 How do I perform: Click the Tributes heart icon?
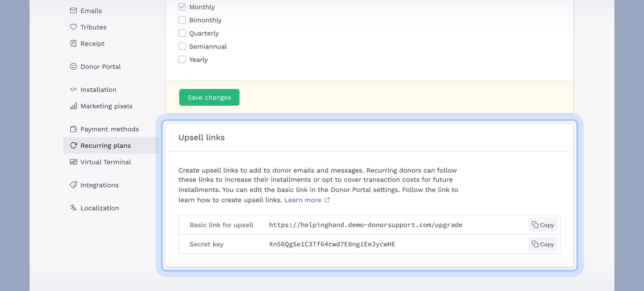(x=73, y=27)
